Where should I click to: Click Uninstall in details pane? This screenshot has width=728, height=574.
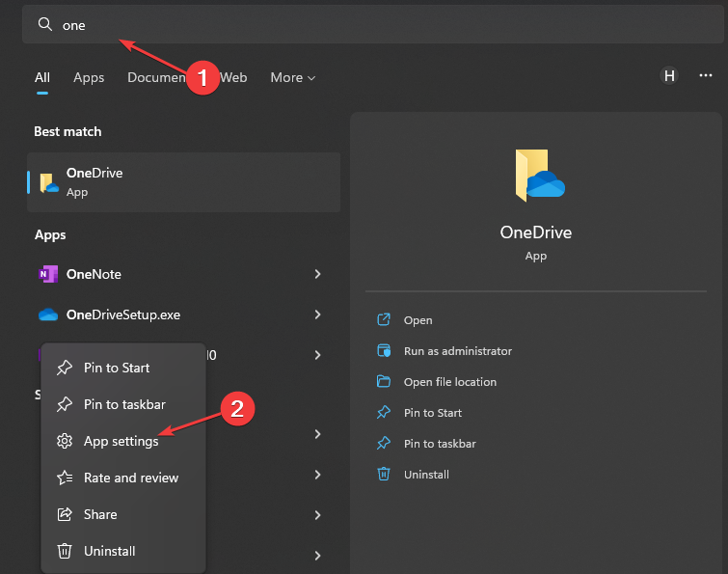click(x=426, y=475)
